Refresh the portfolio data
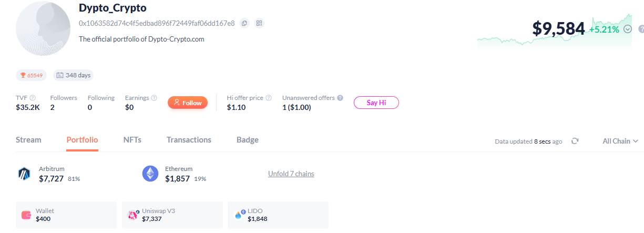Screen dimensions: 644x233 (x=575, y=141)
